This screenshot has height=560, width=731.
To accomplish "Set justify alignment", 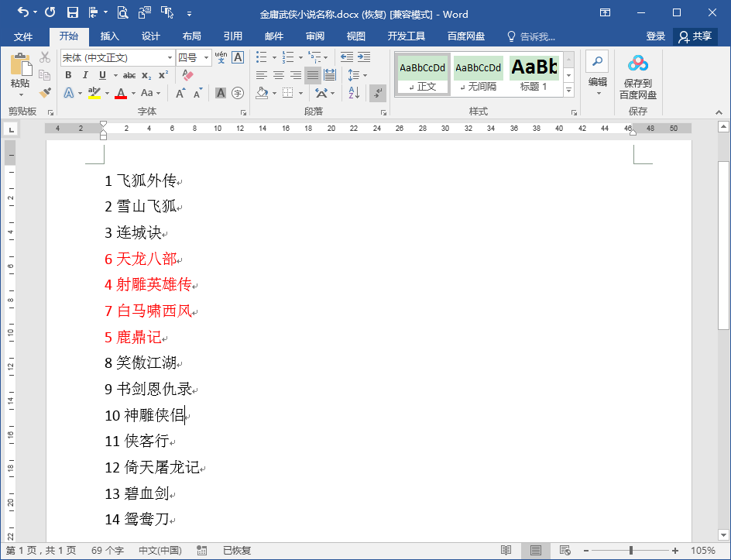I will pyautogui.click(x=313, y=75).
